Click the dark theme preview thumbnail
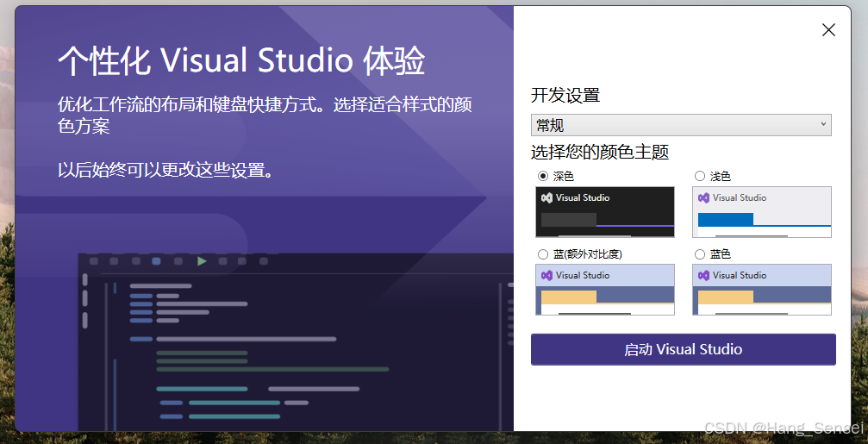Viewport: 868px width, 444px height. (x=605, y=212)
